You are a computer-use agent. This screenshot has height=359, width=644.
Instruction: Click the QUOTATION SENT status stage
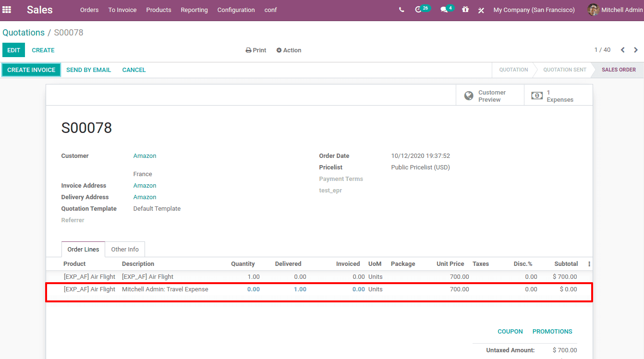[565, 70]
